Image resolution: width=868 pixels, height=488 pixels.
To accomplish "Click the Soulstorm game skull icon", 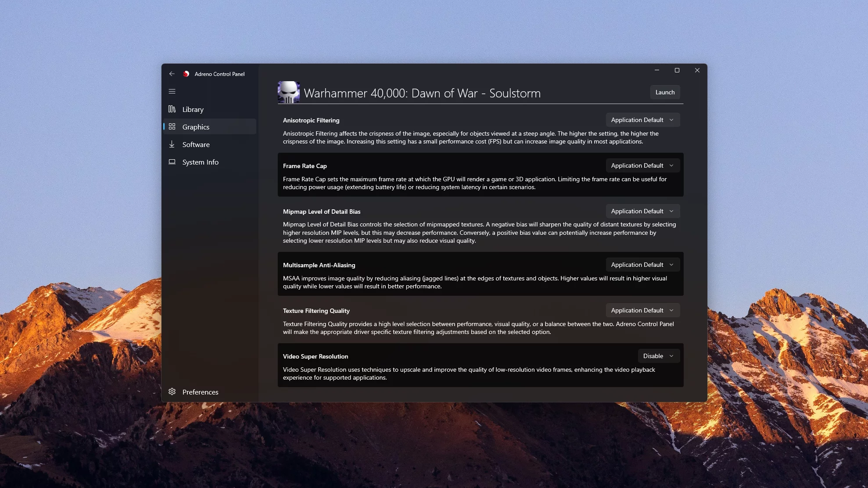I will [289, 92].
